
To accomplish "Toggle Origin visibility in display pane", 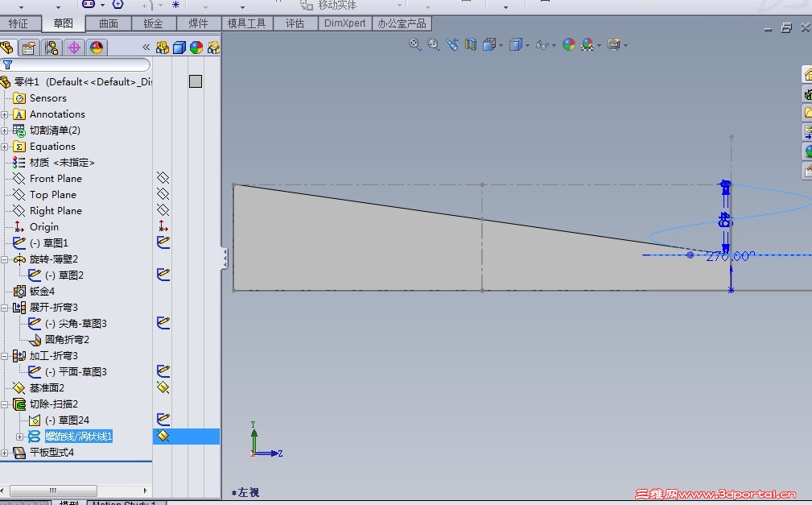I will pyautogui.click(x=163, y=226).
